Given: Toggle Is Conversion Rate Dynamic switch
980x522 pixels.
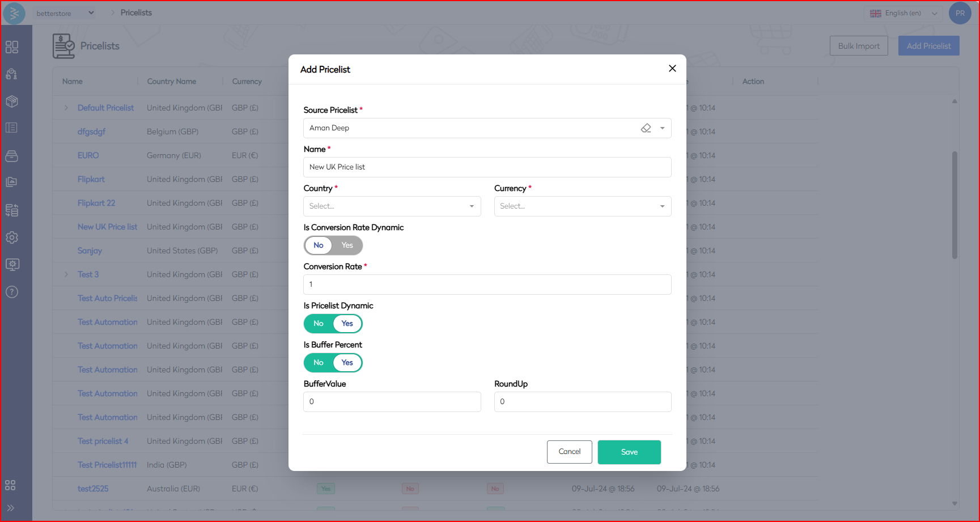Looking at the screenshot, I should pos(333,245).
